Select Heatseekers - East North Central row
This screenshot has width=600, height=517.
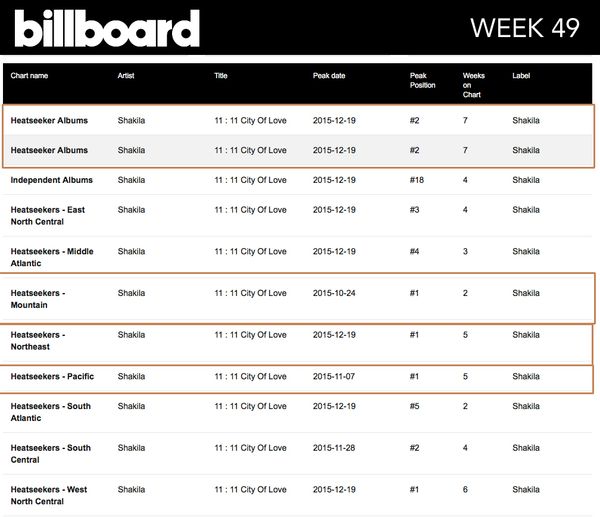coord(298,216)
